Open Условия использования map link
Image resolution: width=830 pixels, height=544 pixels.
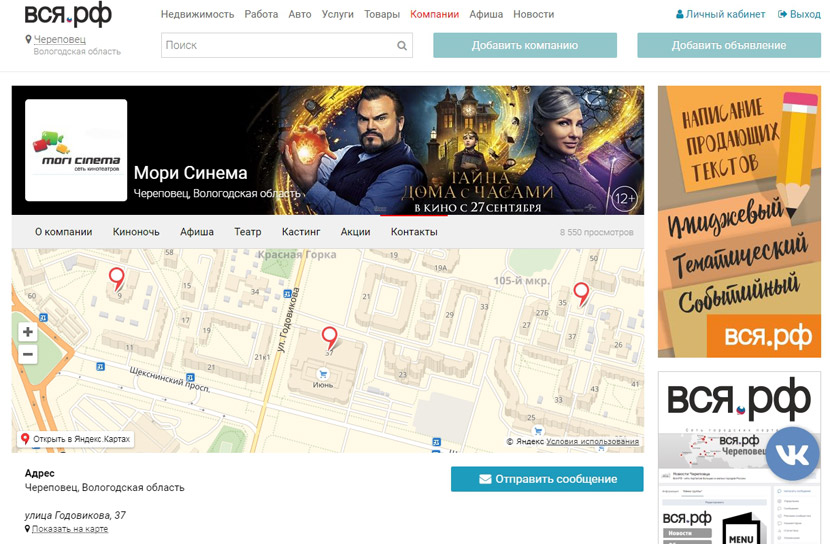[592, 441]
